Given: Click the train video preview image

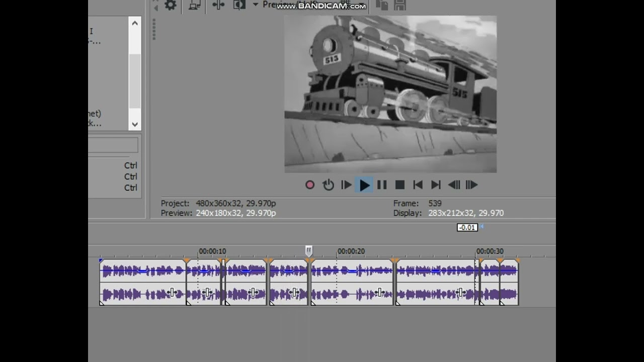Looking at the screenshot, I should 390,94.
